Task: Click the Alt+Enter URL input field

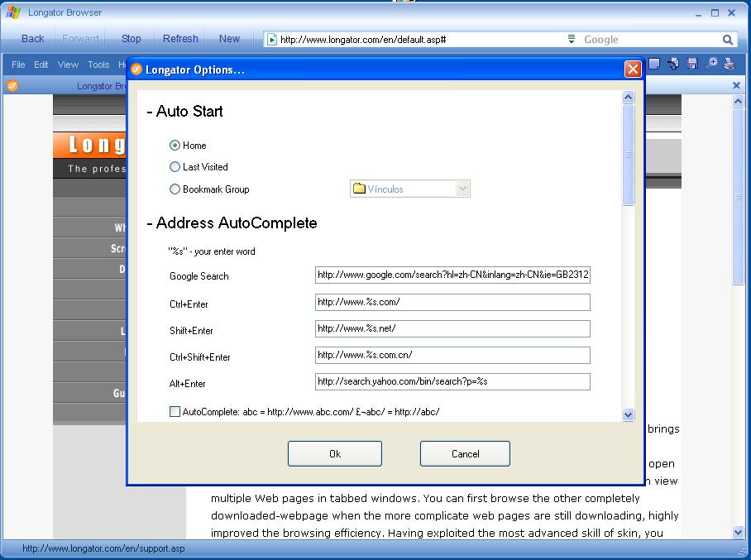Action: 452,382
